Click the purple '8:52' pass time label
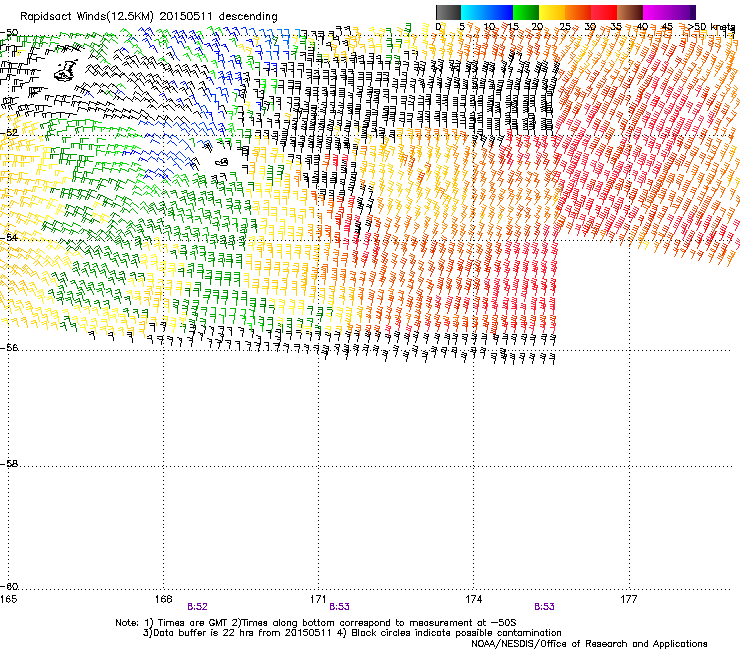740x650 pixels. tap(197, 607)
